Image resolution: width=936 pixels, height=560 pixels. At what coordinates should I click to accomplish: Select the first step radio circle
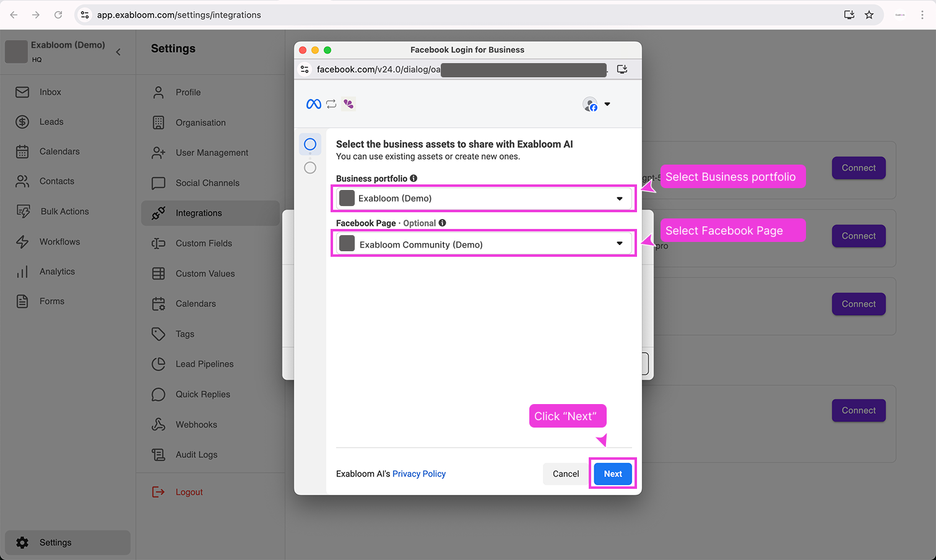click(310, 144)
